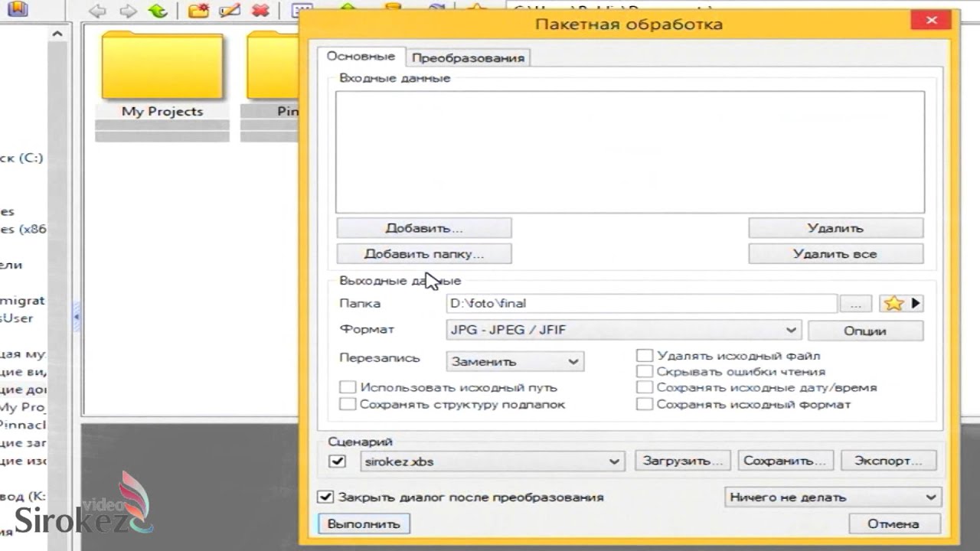The height and width of the screenshot is (551, 980).
Task: Click the rename pencil icon in toolbar
Action: [229, 10]
